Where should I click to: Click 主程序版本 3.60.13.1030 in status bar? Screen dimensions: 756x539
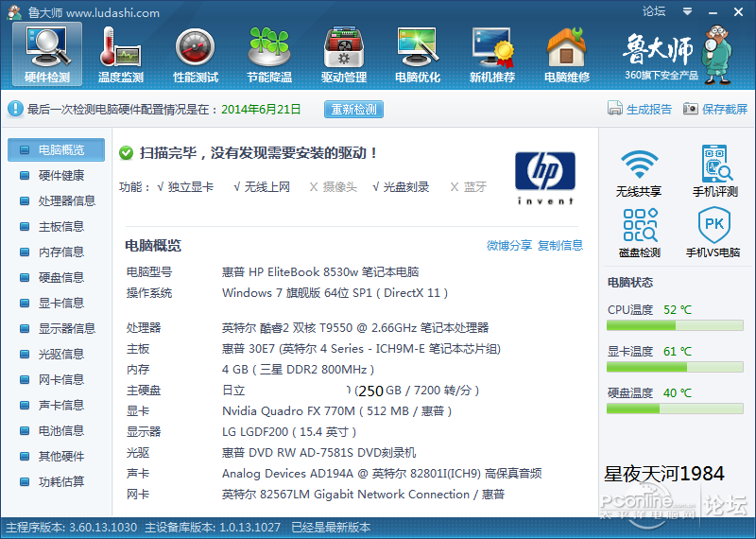coord(72,528)
